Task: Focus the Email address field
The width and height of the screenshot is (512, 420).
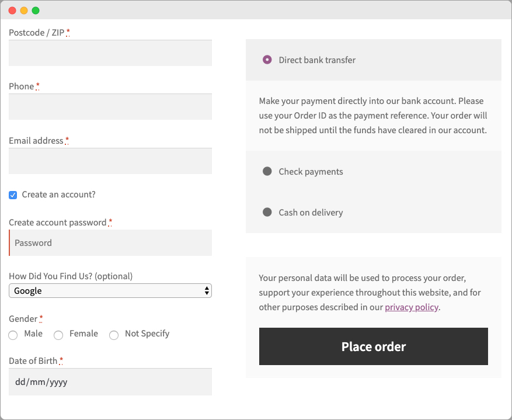Action: pyautogui.click(x=110, y=161)
